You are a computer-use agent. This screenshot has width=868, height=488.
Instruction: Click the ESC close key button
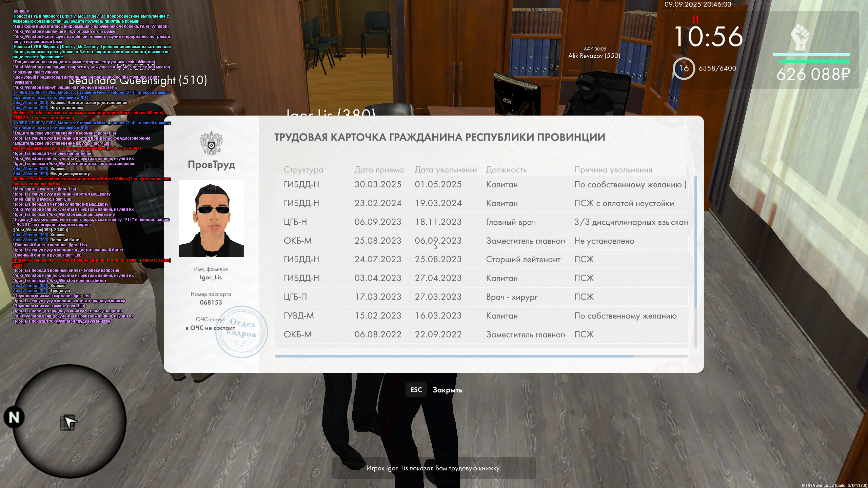tap(416, 390)
